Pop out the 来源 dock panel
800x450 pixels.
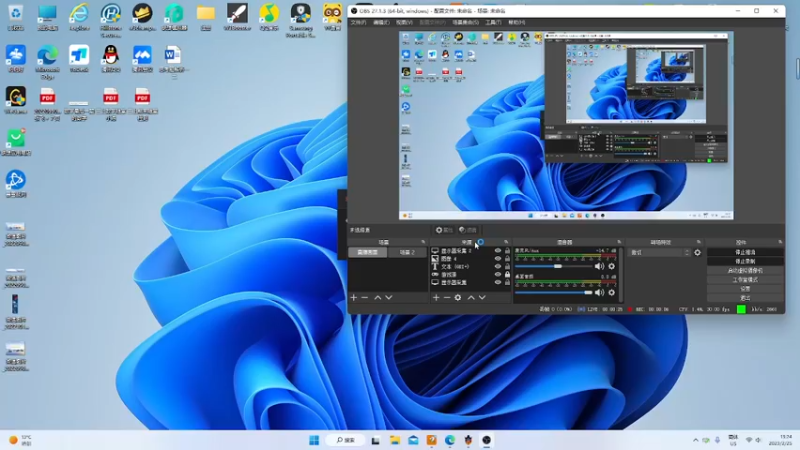(x=506, y=242)
